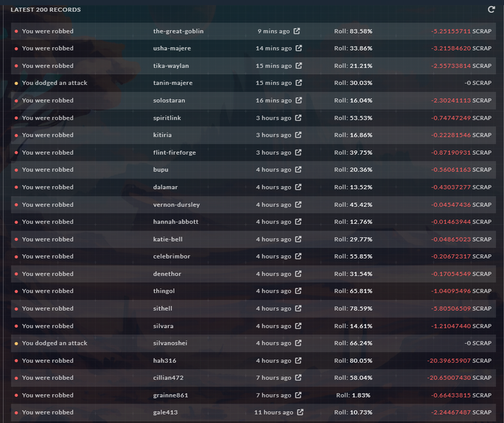
Task: Click the -5.25155711 SCRAP loss amount
Action: tap(461, 32)
